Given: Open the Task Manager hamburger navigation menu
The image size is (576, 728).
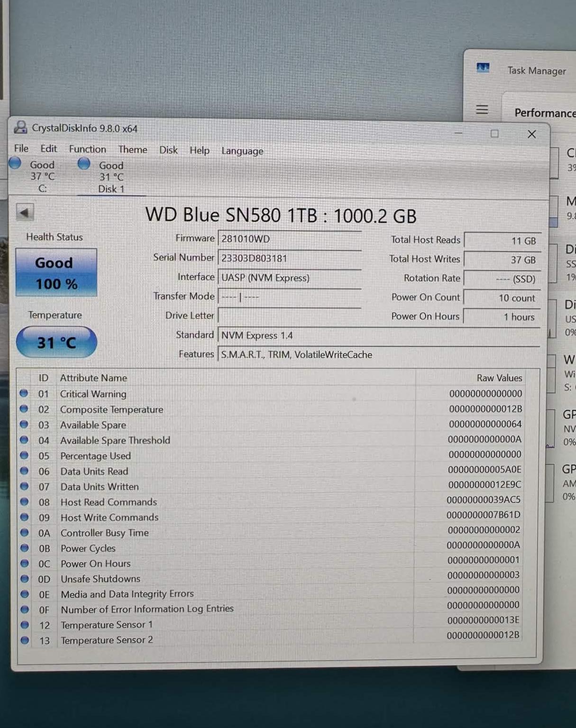Looking at the screenshot, I should point(482,109).
